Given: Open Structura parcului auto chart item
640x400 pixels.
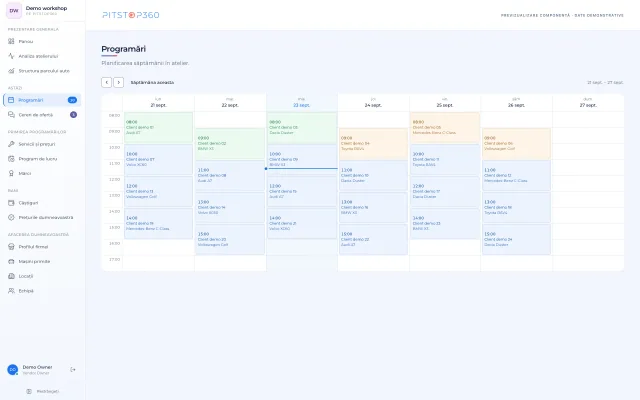Looking at the screenshot, I should tap(42, 71).
